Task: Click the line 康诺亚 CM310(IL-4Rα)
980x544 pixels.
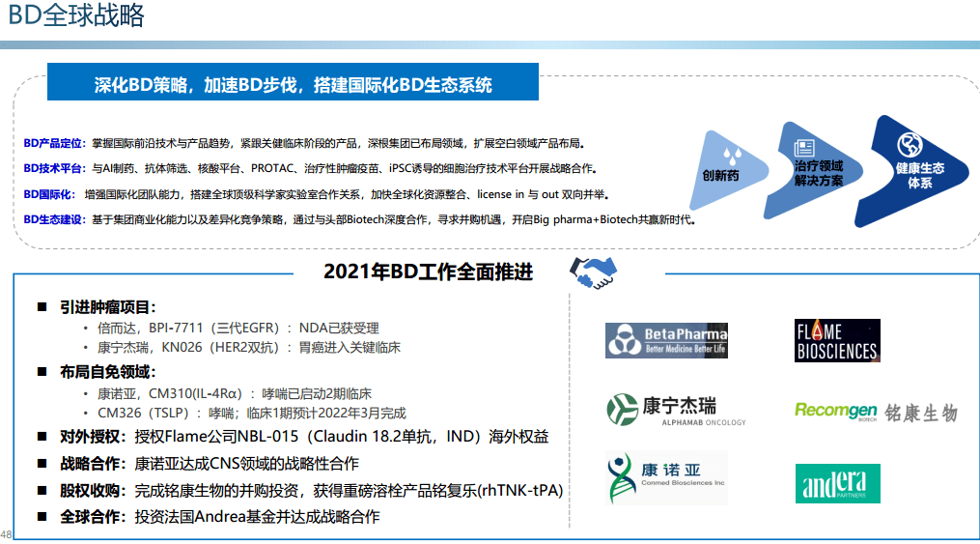Action: tap(235, 393)
